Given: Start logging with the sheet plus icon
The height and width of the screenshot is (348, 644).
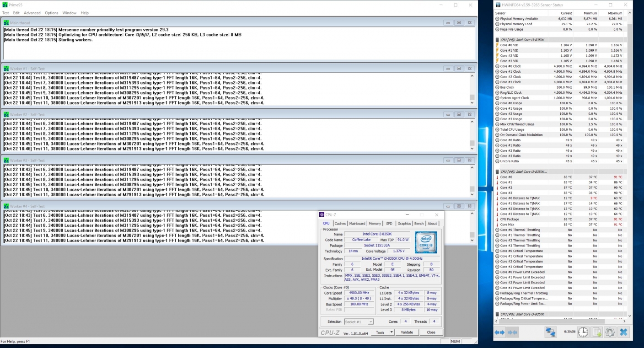Looking at the screenshot, I should pyautogui.click(x=596, y=332).
